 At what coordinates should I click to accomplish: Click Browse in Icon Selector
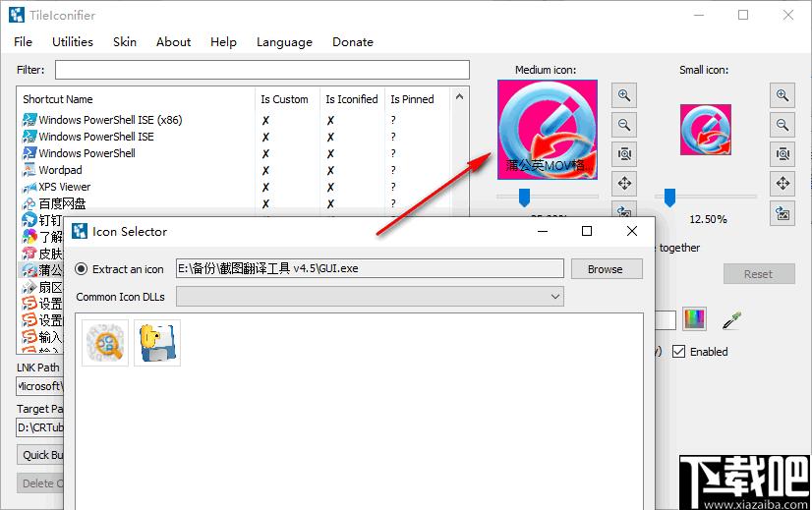point(607,269)
